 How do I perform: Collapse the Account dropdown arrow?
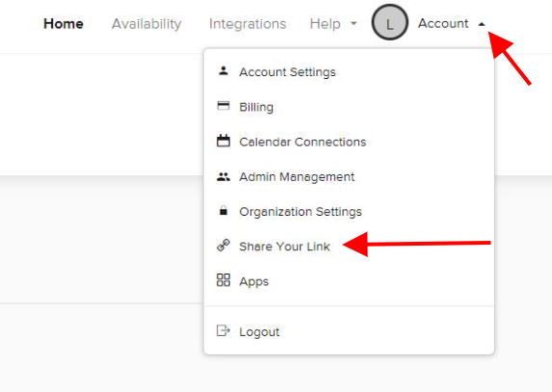[482, 24]
